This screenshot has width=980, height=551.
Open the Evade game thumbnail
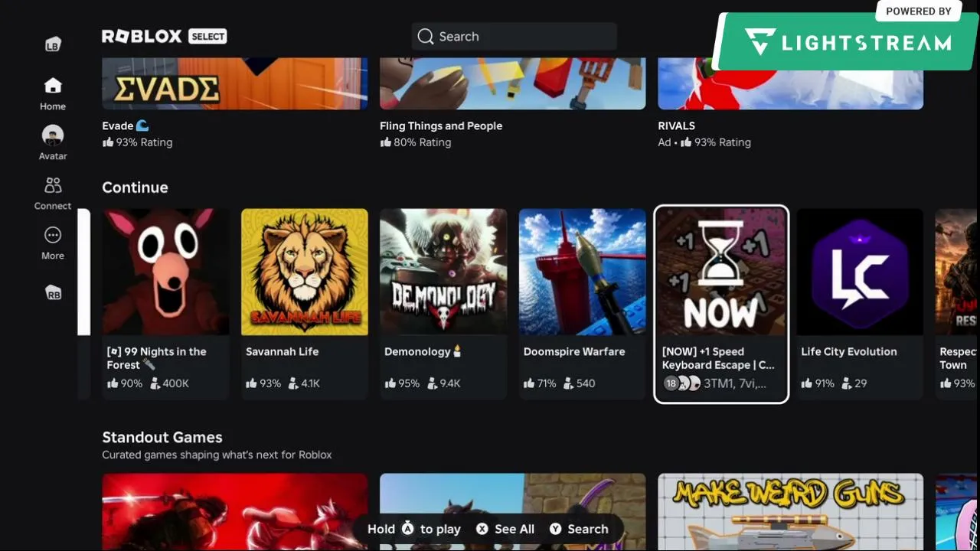pos(235,83)
